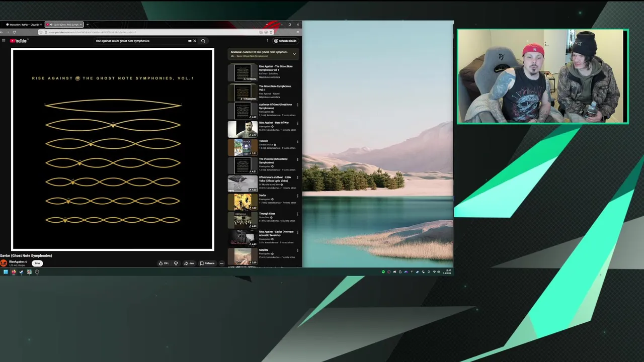Open options menu for Little Talks suggestion
Viewport: 644px width, 362px height.
[297, 177]
